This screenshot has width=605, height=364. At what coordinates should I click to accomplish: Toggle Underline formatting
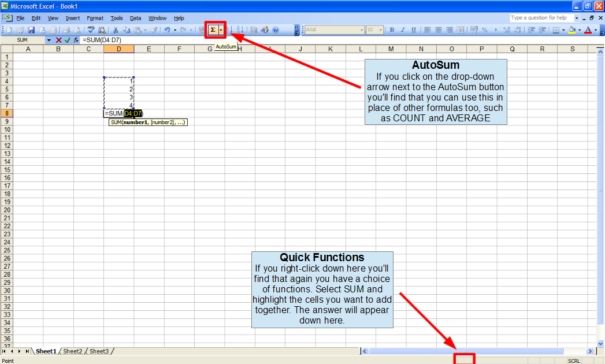tap(414, 29)
